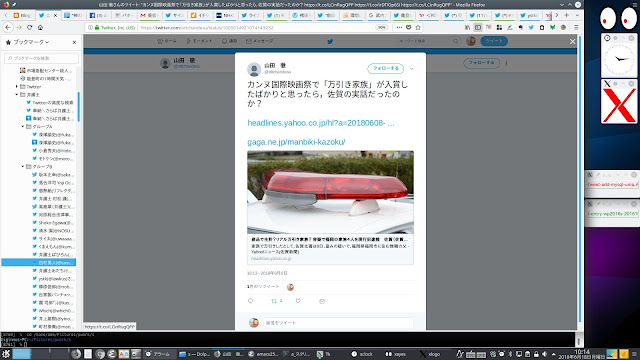Retweet this tweet icon

274,301
